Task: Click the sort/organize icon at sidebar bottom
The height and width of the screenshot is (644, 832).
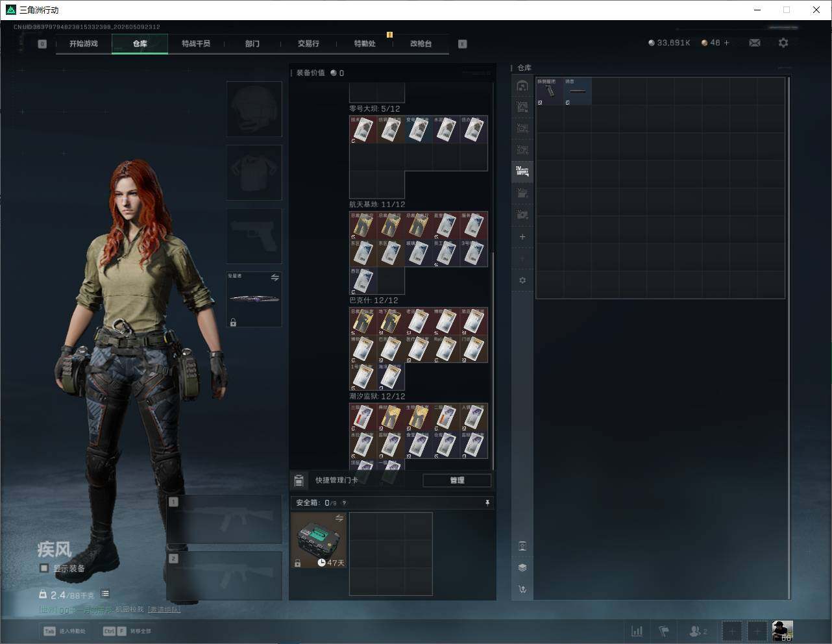Action: (522, 589)
